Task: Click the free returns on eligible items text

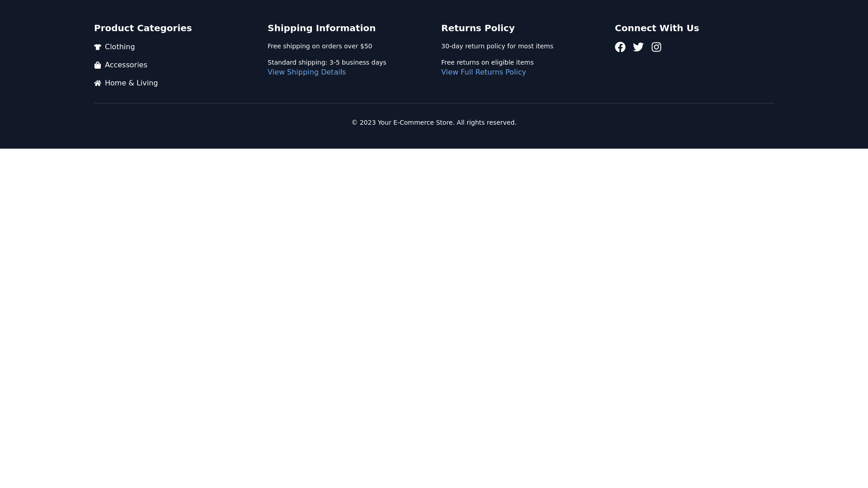Action: pos(487,62)
